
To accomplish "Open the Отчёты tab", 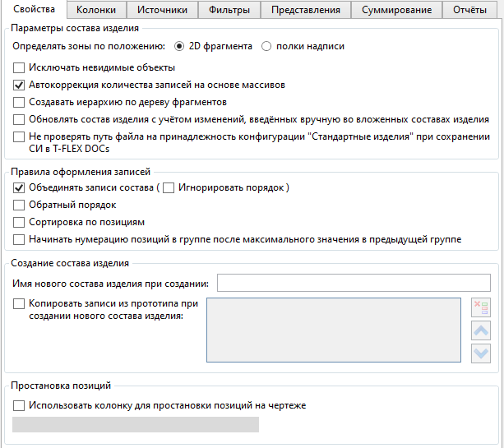I will coord(469,10).
